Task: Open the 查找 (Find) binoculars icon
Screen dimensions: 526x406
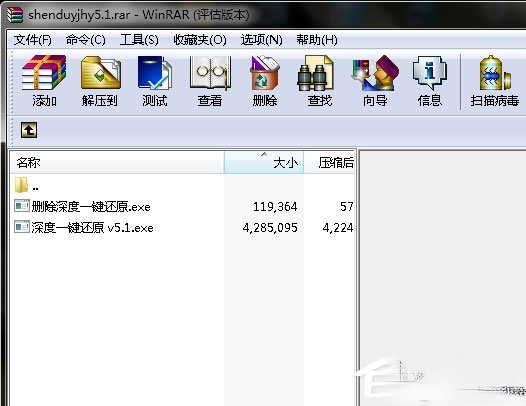Action: [x=315, y=73]
